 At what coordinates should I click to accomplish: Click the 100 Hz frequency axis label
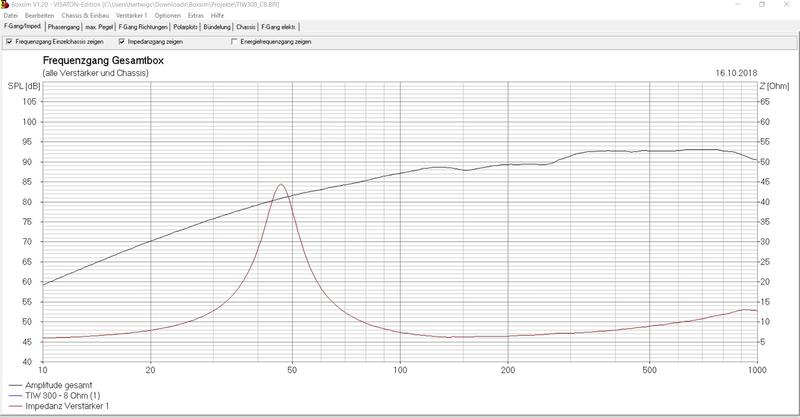(400, 370)
